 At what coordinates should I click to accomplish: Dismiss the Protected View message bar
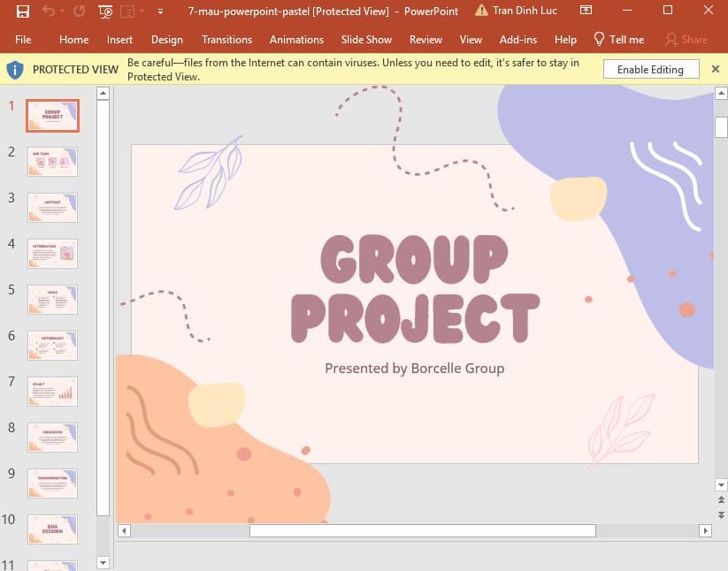[716, 69]
